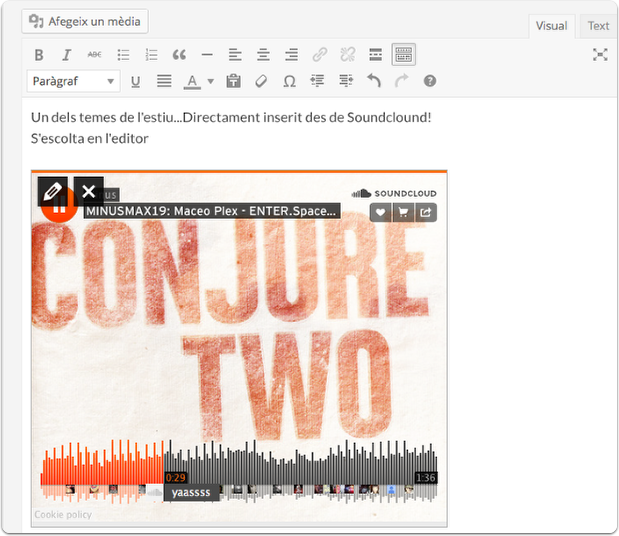Image resolution: width=619 pixels, height=536 pixels.
Task: Remove the embed with X button
Action: click(x=89, y=192)
